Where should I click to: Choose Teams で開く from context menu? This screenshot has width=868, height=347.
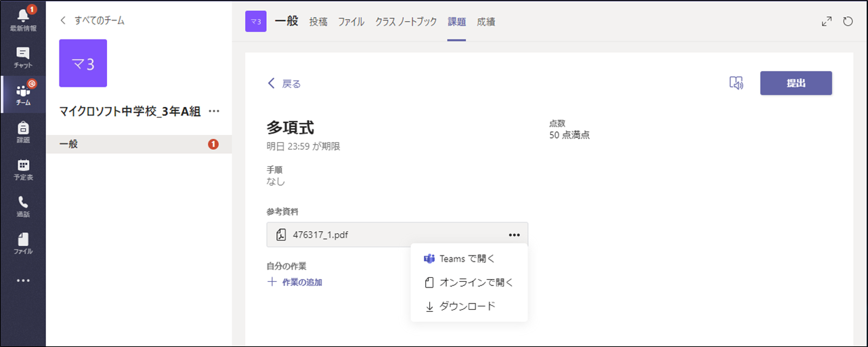pos(469,259)
